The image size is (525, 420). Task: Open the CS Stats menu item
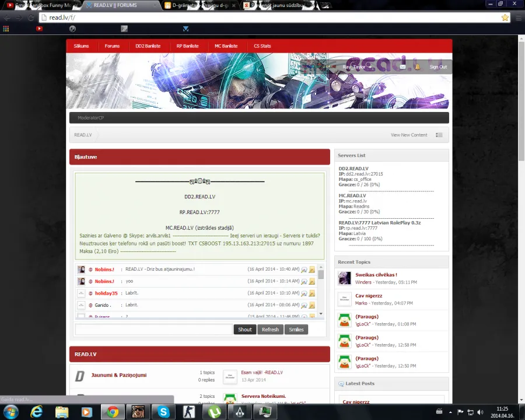pos(262,46)
